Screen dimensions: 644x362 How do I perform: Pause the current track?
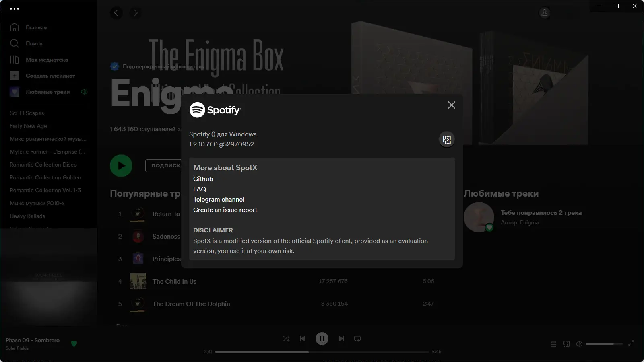pos(322,339)
